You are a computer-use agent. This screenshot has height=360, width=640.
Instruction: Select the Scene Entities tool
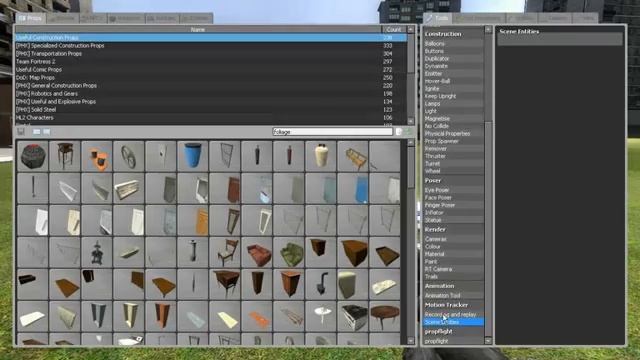(x=453, y=322)
